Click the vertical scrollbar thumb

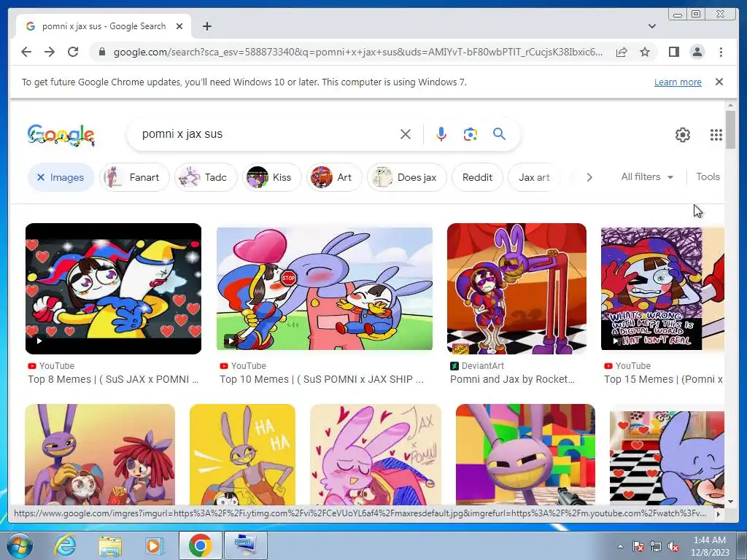click(x=730, y=130)
